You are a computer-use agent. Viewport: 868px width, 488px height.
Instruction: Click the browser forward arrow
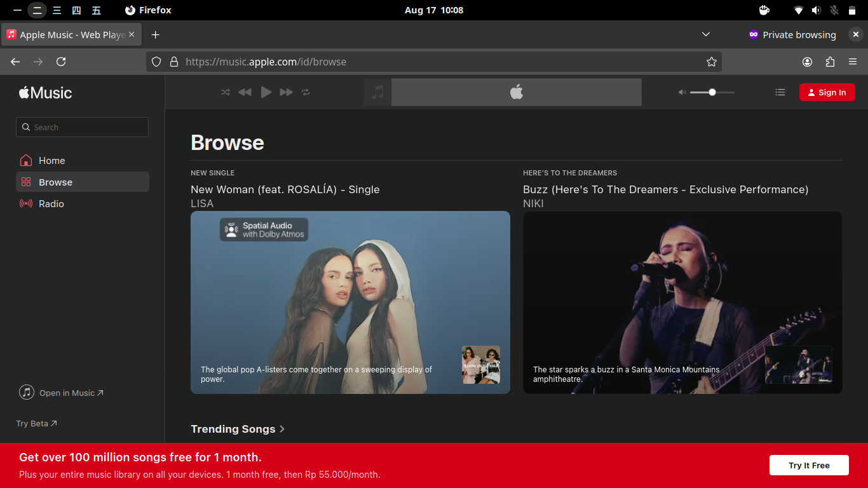[38, 62]
